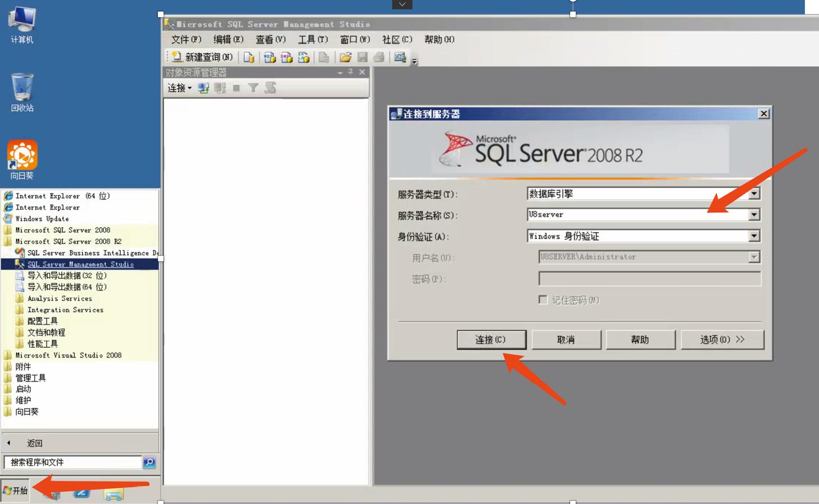Expand the 身份验证 dropdown arrow
The image size is (819, 504).
click(754, 237)
